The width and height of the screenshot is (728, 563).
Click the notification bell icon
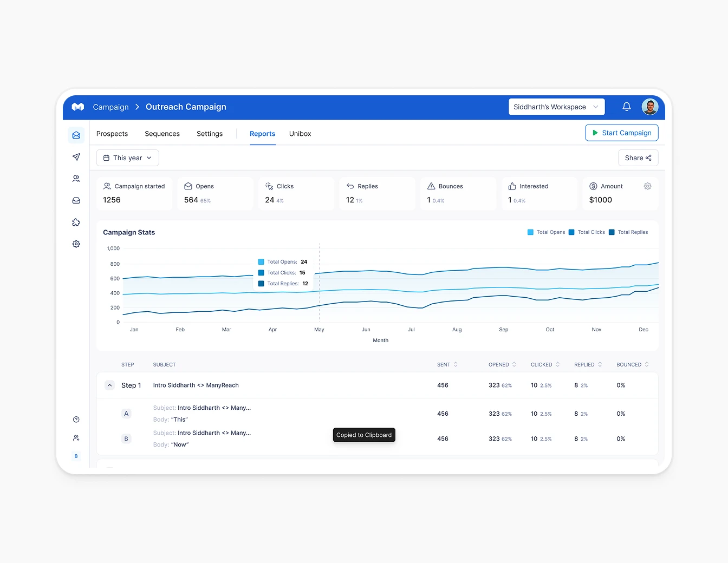[627, 107]
